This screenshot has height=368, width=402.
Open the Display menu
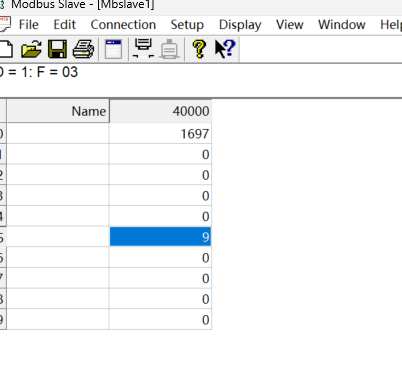240,25
